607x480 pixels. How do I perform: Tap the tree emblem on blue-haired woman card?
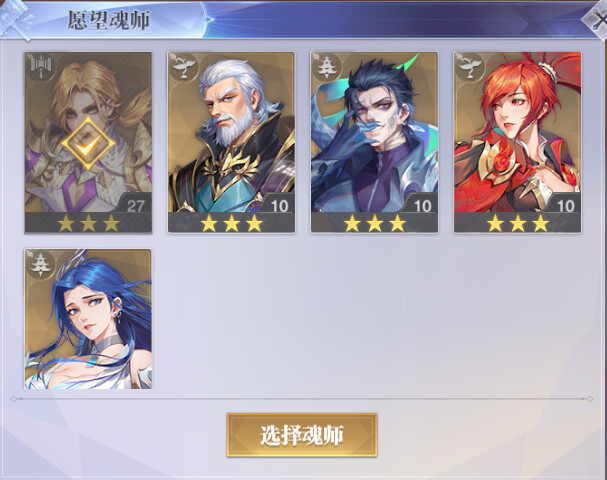point(41,264)
